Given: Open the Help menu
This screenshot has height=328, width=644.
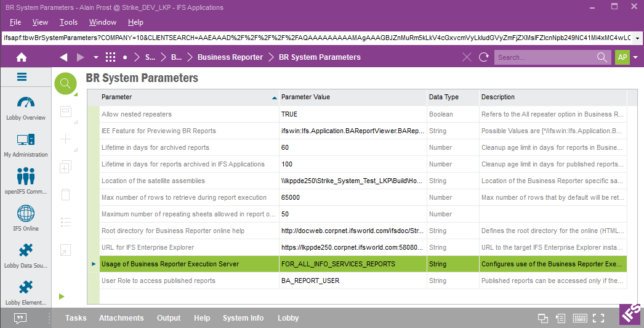Looking at the screenshot, I should coord(135,22).
